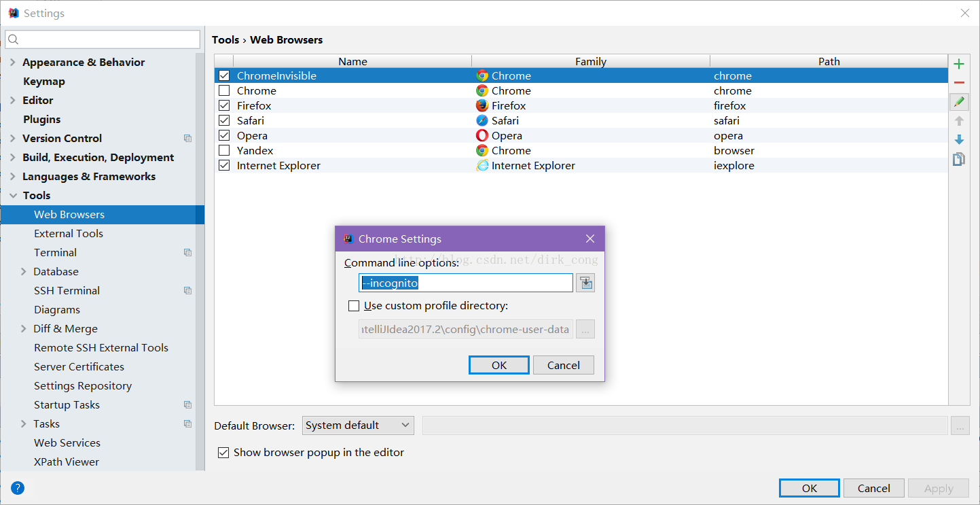Click the command line options input field

coord(466,283)
